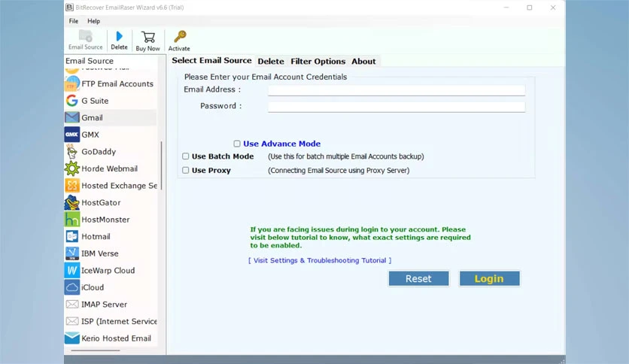Select the 'iCloud' list entry text
Viewport: 629px width, 364px height.
click(x=93, y=287)
